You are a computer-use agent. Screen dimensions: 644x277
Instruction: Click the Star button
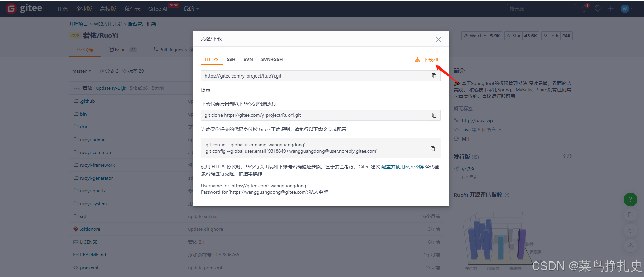tap(514, 36)
